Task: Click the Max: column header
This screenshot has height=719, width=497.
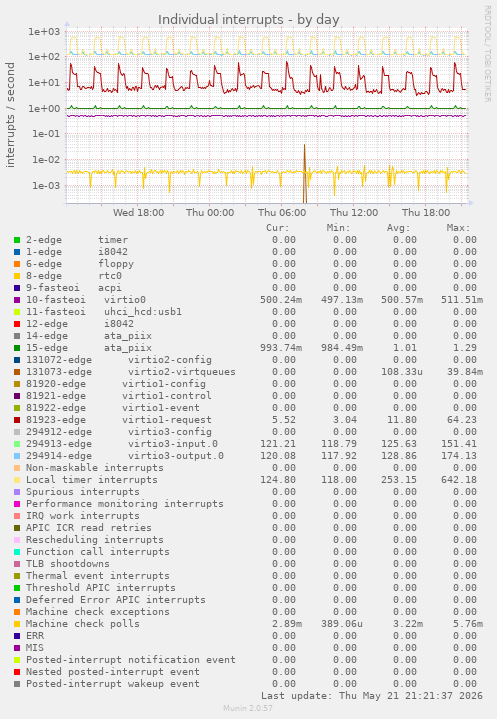Action: pos(458,228)
